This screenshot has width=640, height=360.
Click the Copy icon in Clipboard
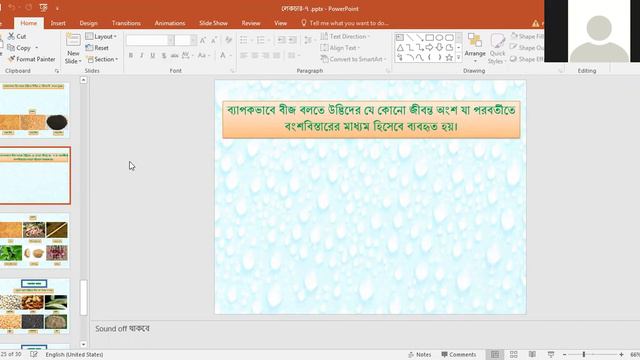(x=11, y=48)
